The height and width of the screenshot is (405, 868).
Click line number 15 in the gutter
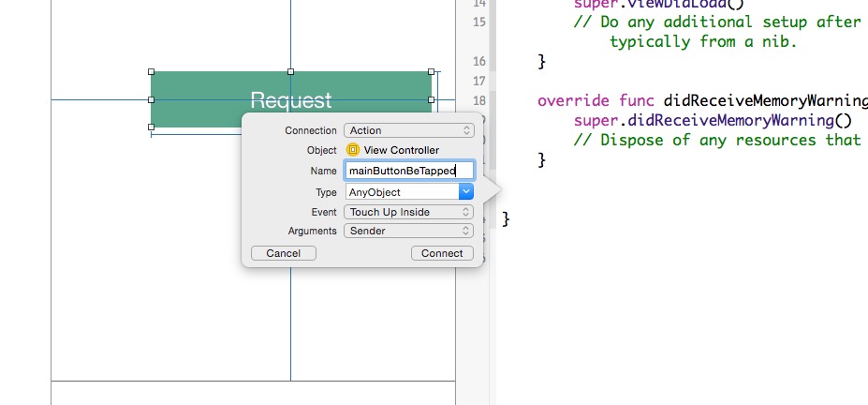click(x=479, y=22)
